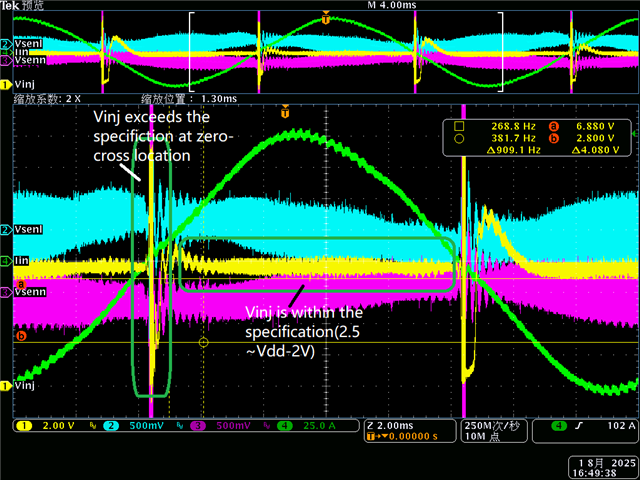Click channel 1 scale 2.00 V
This screenshot has height=480, width=640.
click(58, 426)
